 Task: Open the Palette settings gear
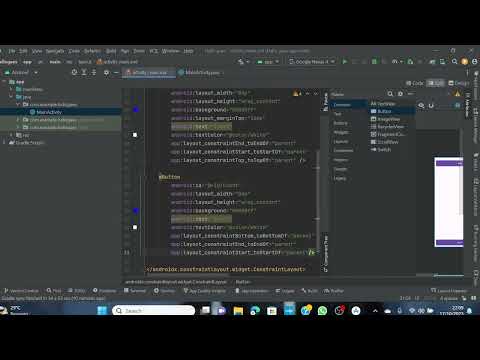coord(400,94)
